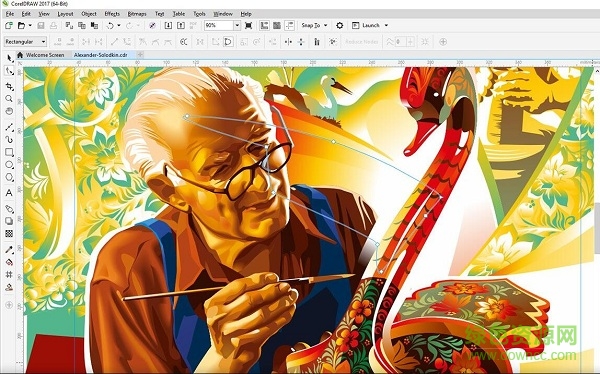Screen dimensions: 600x374
Task: Switch to the Alexander-Solodkin.cdr tab
Action: pyautogui.click(x=101, y=55)
